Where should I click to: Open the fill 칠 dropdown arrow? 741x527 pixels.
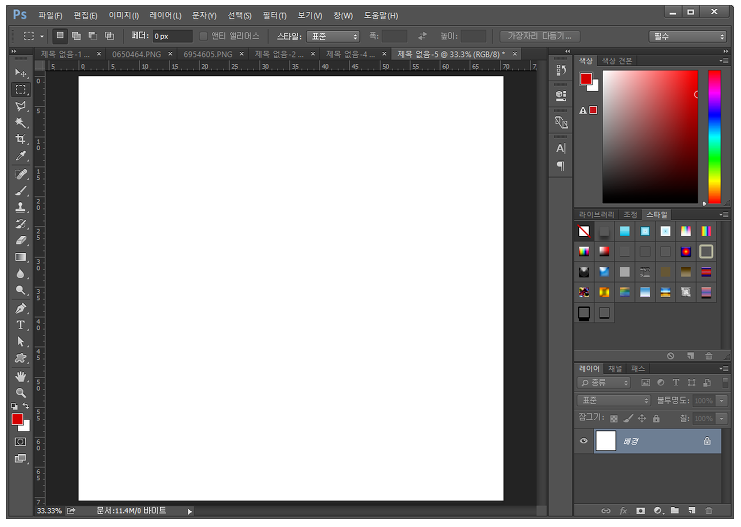(722, 418)
